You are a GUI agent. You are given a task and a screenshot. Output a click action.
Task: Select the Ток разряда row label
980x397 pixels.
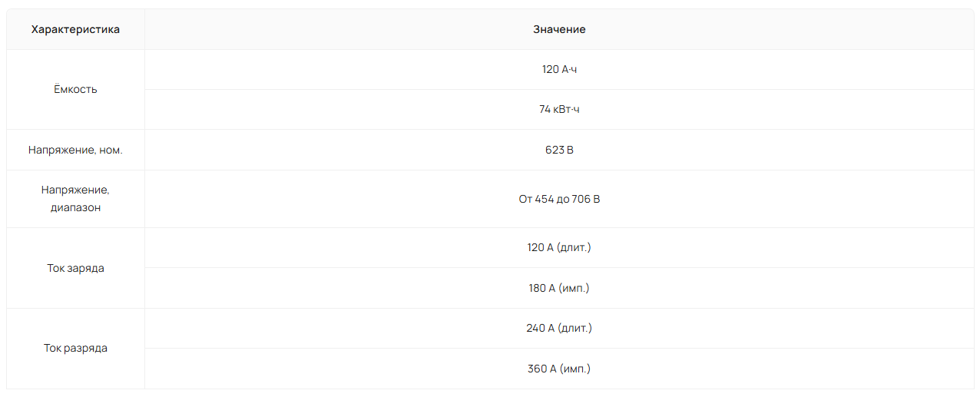coord(75,348)
